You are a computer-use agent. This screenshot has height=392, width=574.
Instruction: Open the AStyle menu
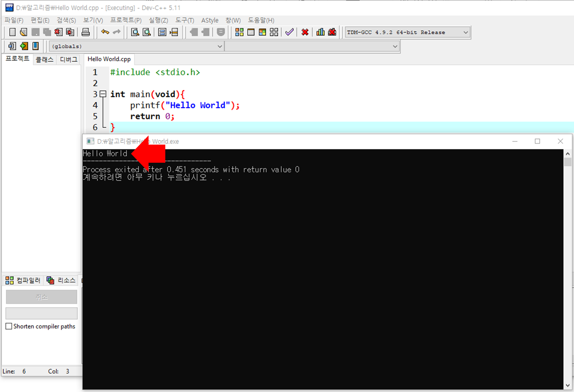210,20
